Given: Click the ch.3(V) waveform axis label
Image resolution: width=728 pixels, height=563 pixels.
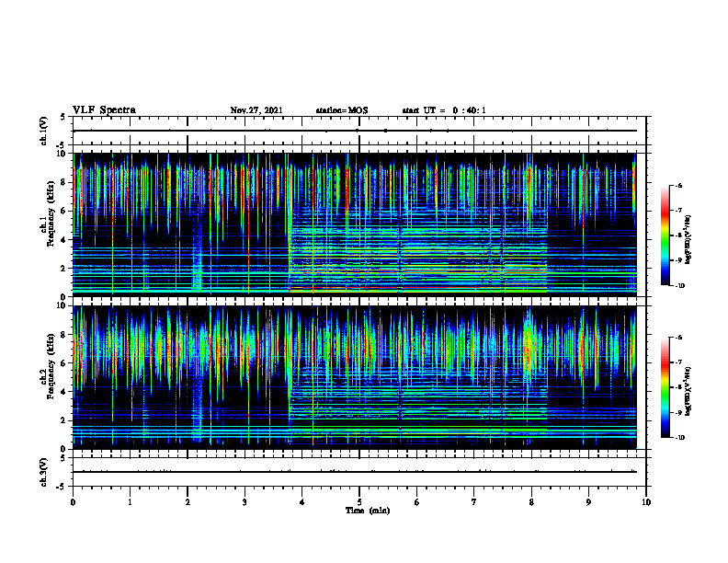Looking at the screenshot, I should click(x=44, y=472).
